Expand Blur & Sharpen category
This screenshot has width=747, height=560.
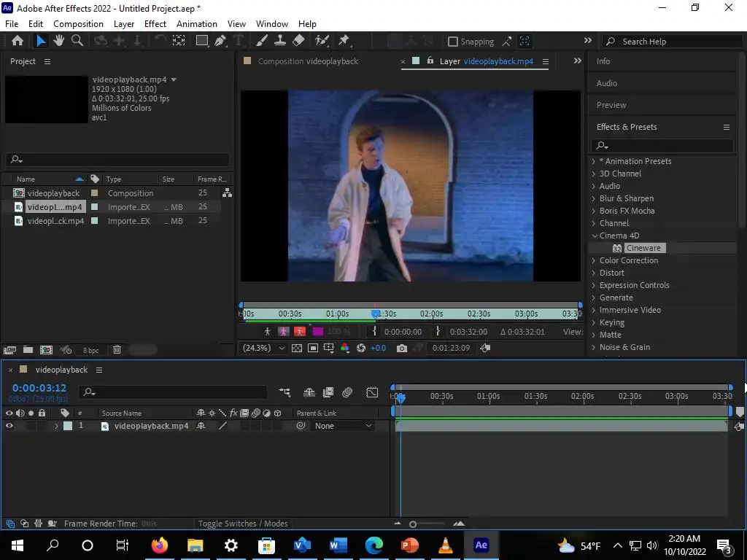click(x=594, y=198)
